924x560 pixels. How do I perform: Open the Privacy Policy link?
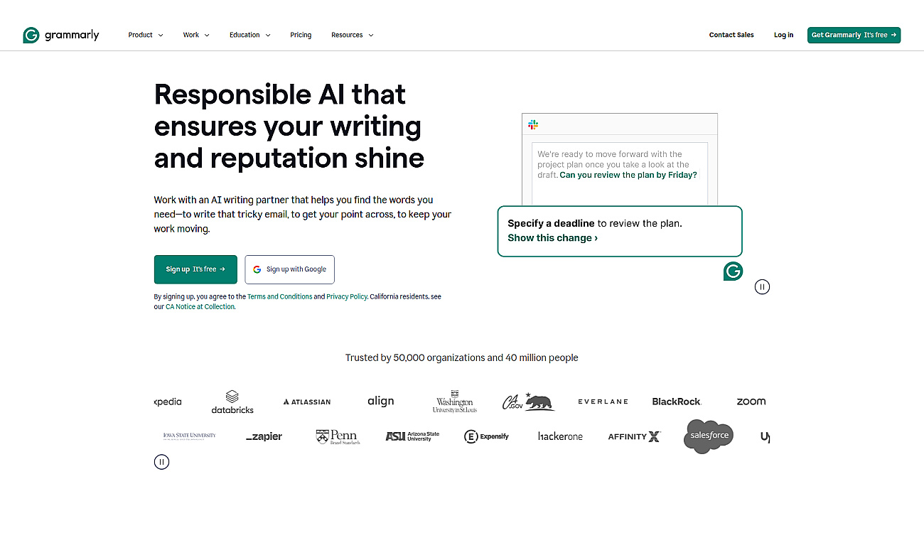347,296
